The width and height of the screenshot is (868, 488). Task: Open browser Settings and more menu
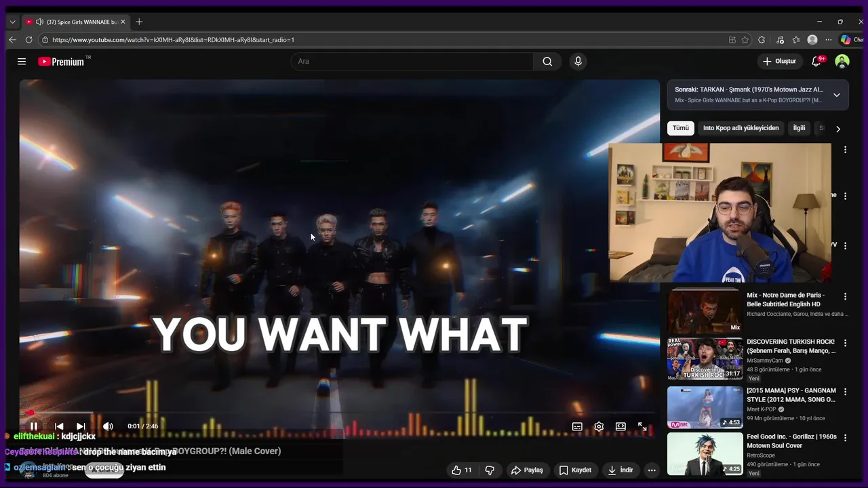tap(829, 40)
